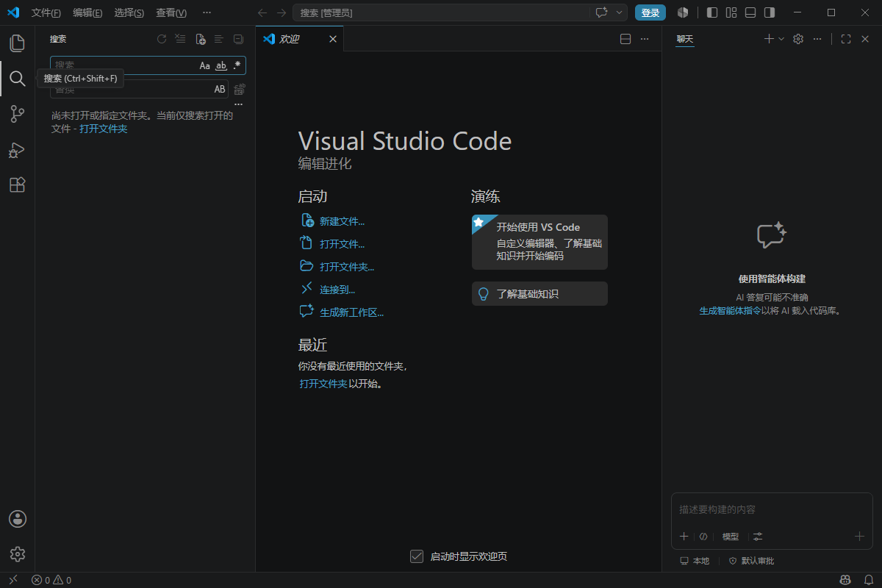Click the refresh search results icon
This screenshot has height=588, width=882.
point(162,39)
